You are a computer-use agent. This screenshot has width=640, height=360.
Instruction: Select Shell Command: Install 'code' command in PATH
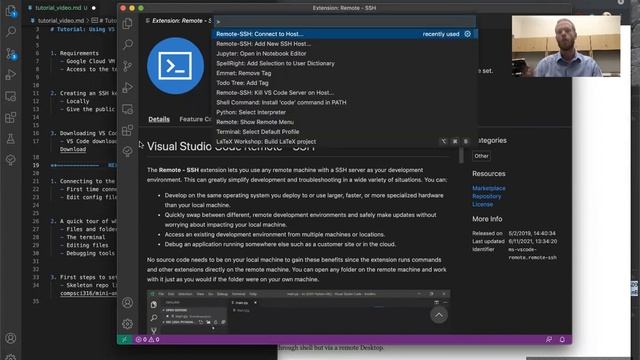(x=344, y=102)
